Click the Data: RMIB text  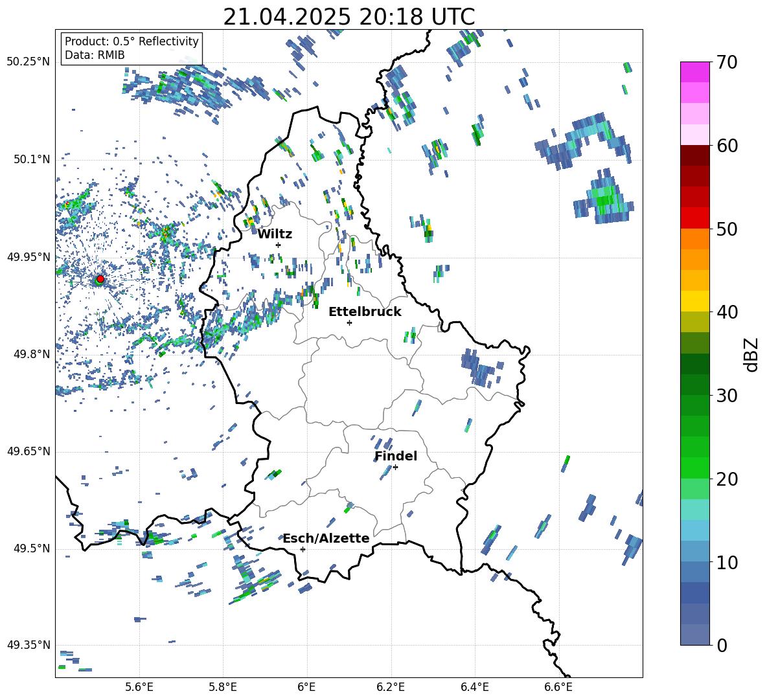[x=95, y=55]
